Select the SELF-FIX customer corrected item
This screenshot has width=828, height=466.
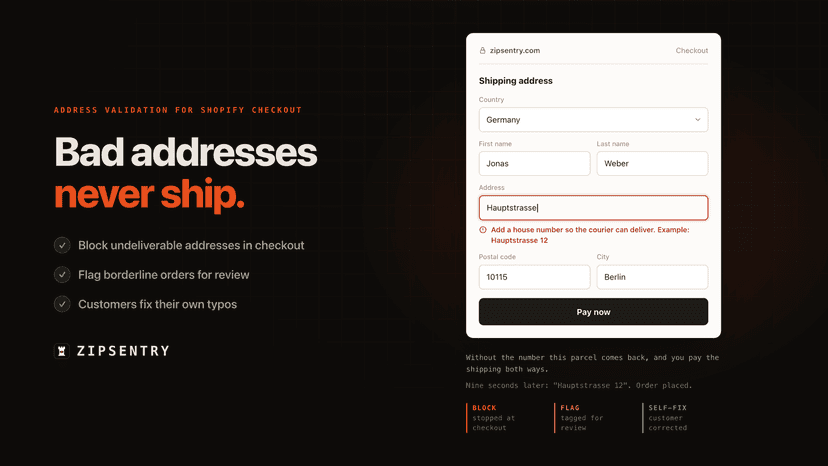click(667, 418)
